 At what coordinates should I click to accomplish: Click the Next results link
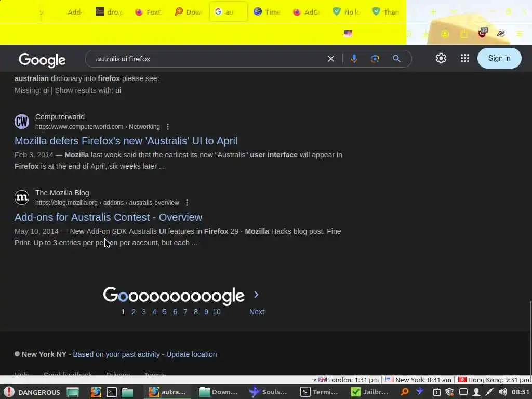click(257, 312)
